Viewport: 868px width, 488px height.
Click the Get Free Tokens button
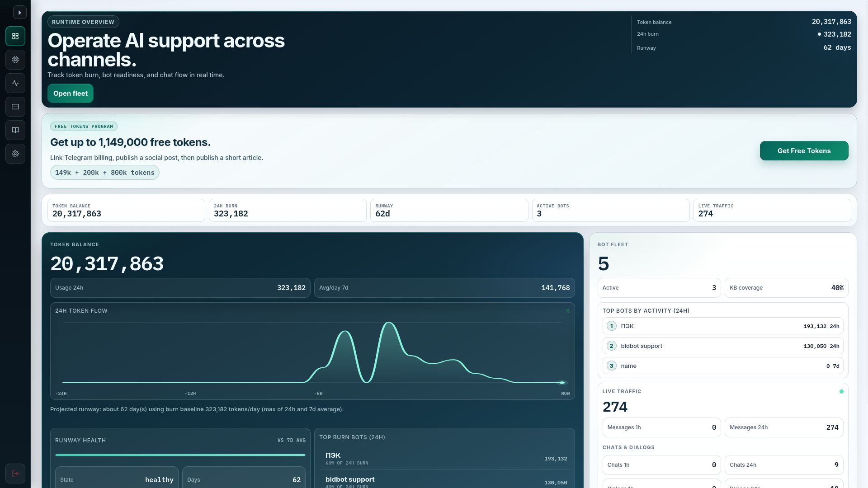click(x=804, y=151)
